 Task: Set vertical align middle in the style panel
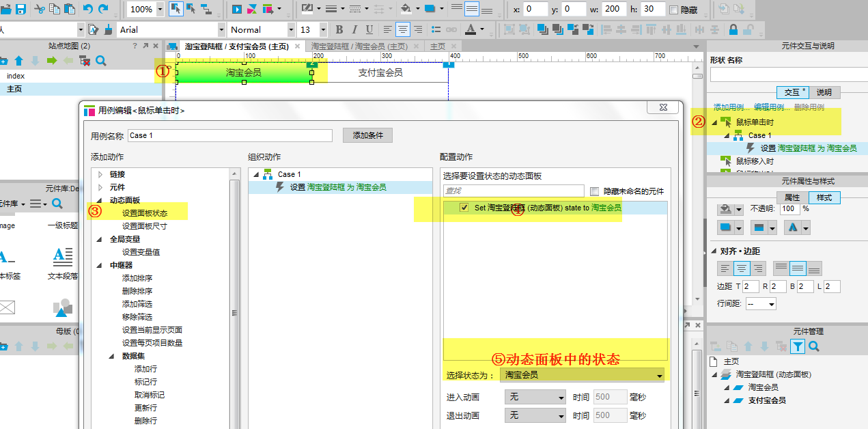tap(798, 268)
